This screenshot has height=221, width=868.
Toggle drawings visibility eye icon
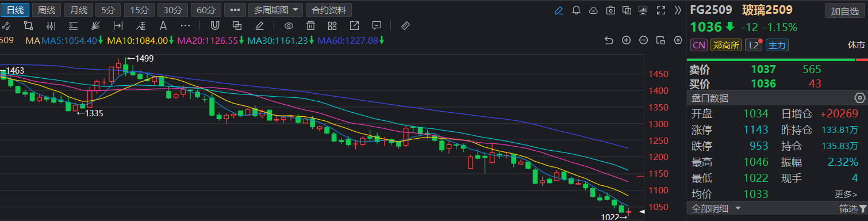(289, 25)
